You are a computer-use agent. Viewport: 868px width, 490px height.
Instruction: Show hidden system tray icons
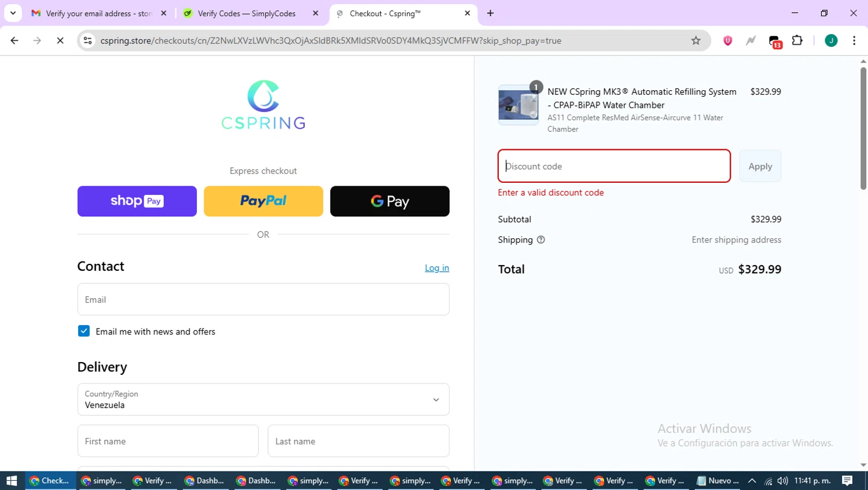pyautogui.click(x=752, y=481)
